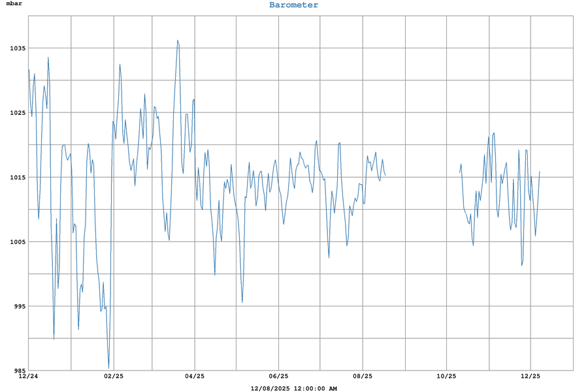This screenshot has width=588, height=392.
Task: Click the Barometer chart title
Action: click(293, 5)
